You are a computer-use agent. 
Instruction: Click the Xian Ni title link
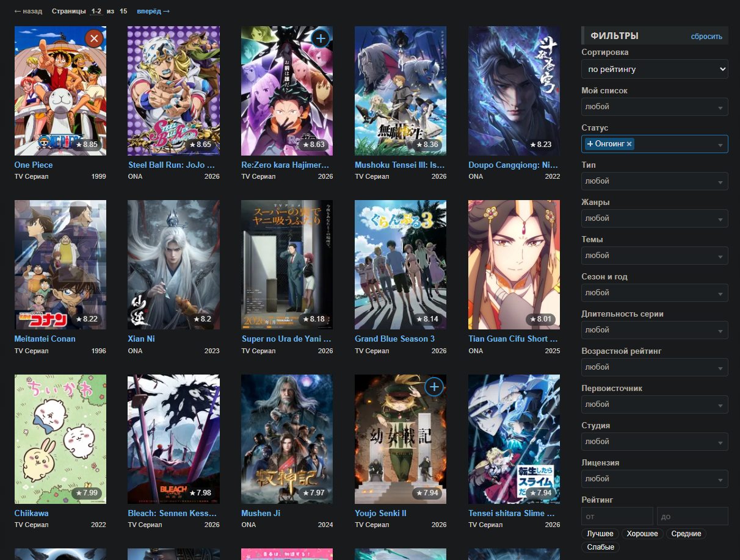(x=140, y=339)
